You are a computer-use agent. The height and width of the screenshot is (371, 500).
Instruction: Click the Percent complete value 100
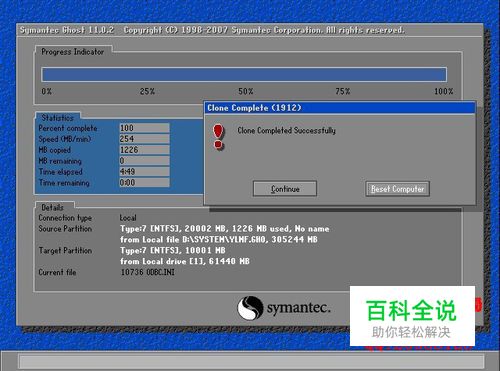(x=144, y=128)
